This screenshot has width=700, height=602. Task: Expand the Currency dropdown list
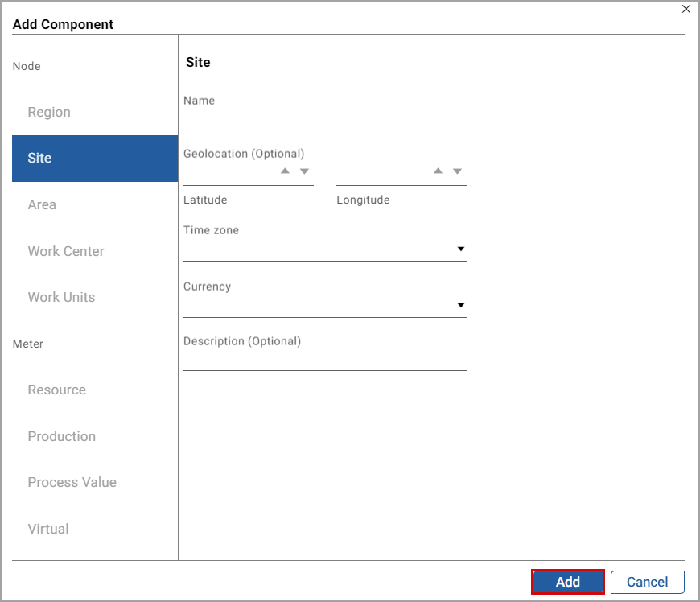point(461,306)
